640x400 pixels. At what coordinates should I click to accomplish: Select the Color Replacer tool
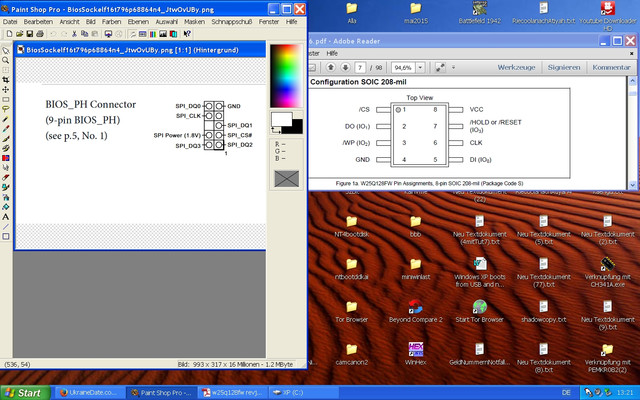click(6, 158)
